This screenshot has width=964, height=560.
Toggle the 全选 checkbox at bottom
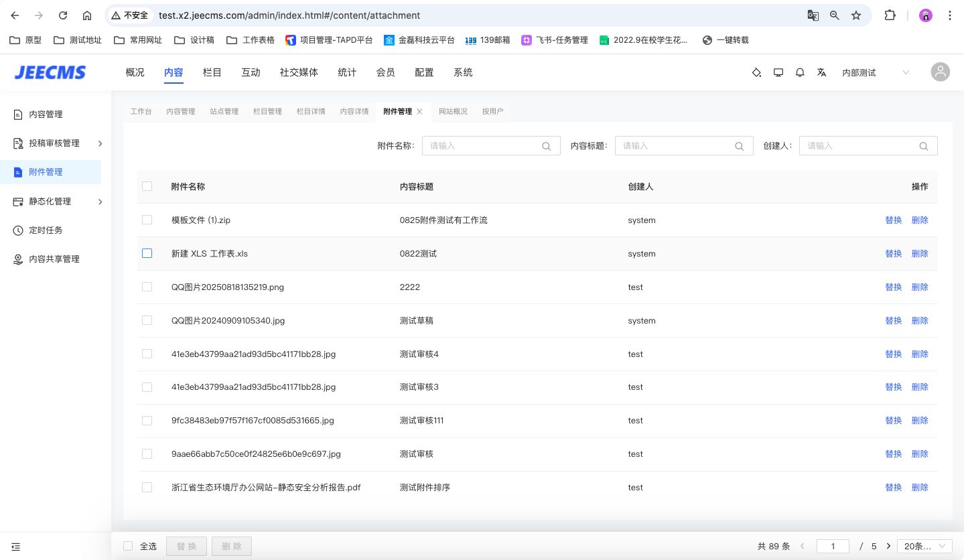(128, 546)
